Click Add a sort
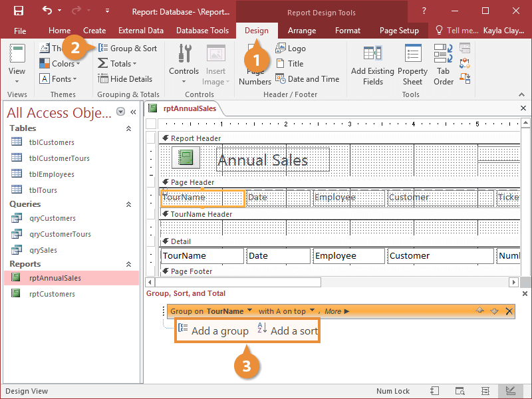The width and height of the screenshot is (532, 399). (288, 330)
